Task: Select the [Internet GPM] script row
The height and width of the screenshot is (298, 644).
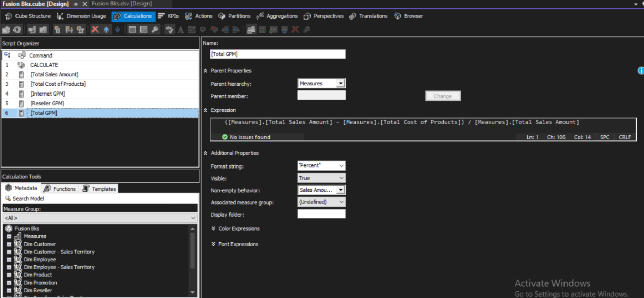Action: pos(100,94)
